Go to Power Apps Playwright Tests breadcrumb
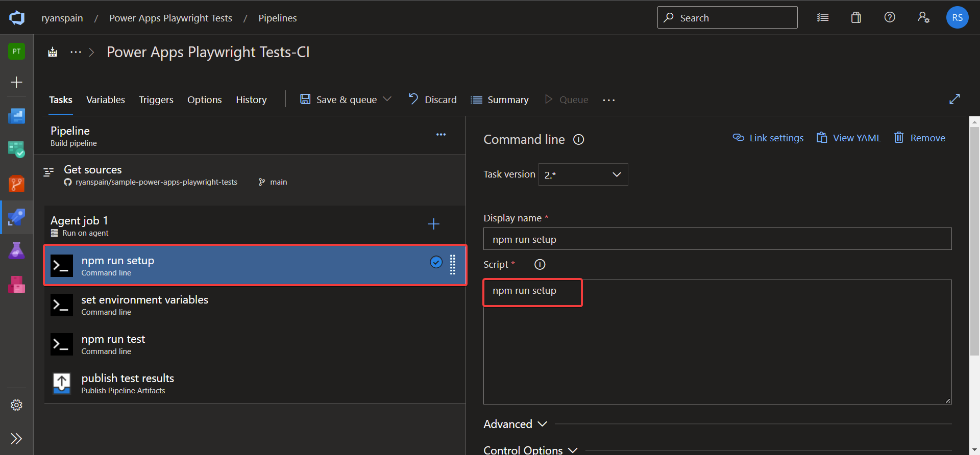 click(170, 18)
